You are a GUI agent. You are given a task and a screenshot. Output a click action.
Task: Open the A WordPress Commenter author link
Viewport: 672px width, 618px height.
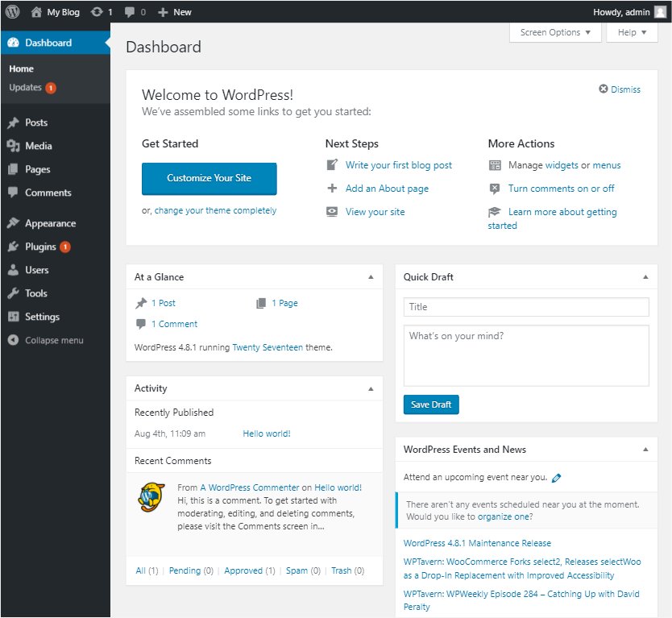tap(250, 487)
